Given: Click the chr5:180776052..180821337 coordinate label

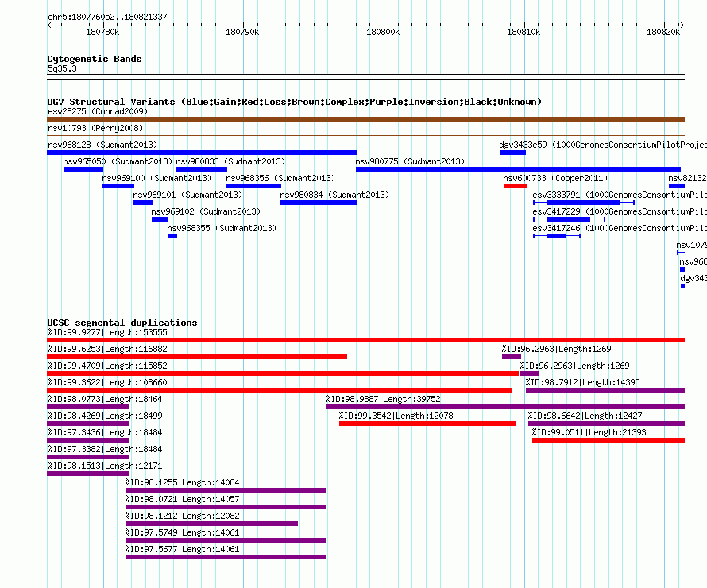Looking at the screenshot, I should [107, 17].
